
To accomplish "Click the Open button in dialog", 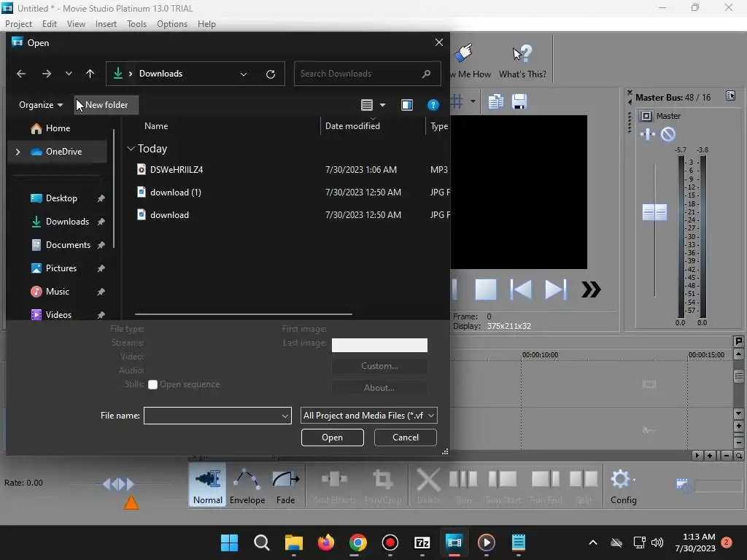I will point(332,437).
